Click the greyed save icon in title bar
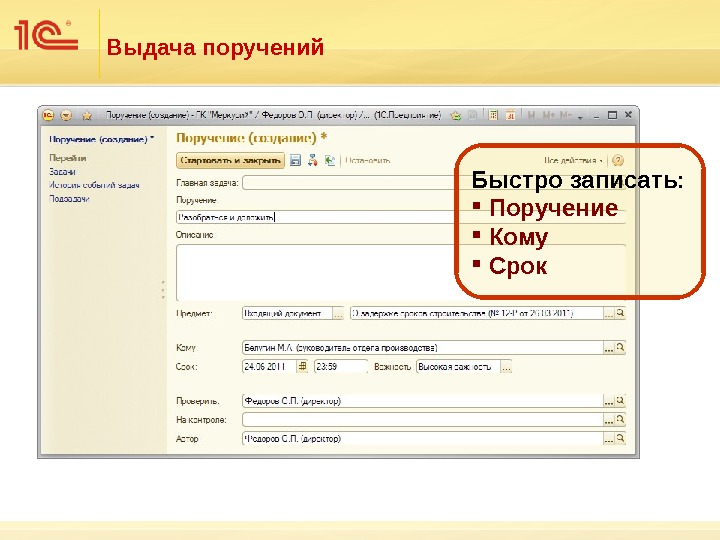The width and height of the screenshot is (720, 540). 472,115
